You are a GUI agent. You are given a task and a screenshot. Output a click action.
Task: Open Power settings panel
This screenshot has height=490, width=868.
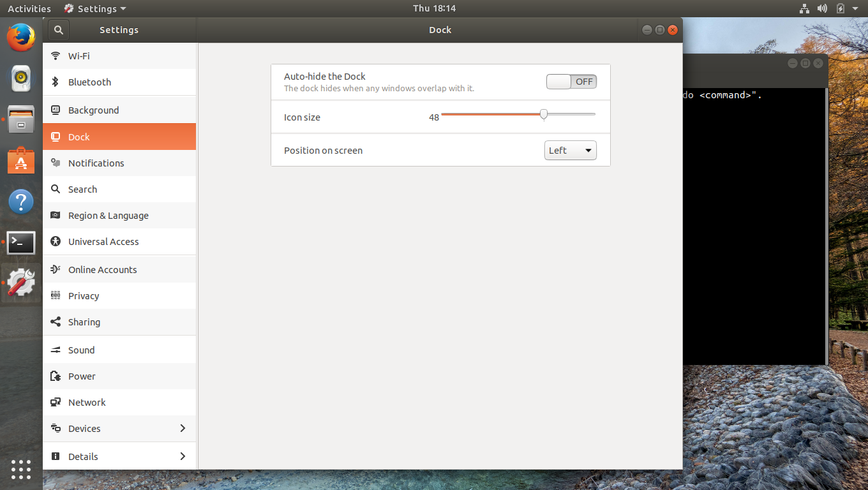point(119,376)
